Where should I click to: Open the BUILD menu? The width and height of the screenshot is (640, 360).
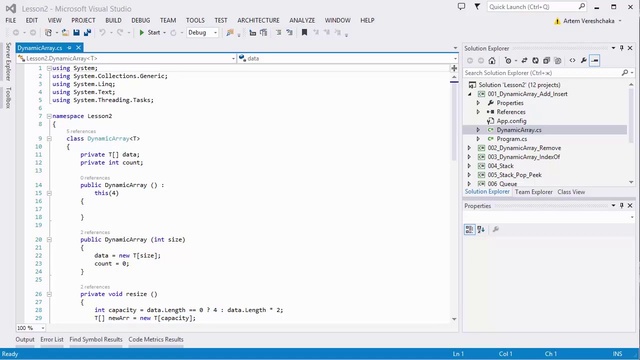[x=113, y=20]
